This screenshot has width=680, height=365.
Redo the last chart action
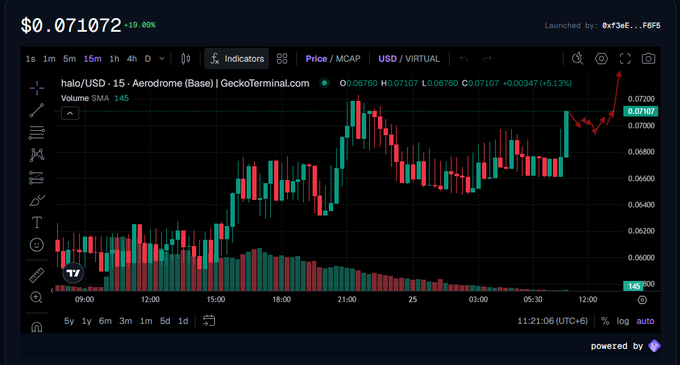tap(487, 59)
